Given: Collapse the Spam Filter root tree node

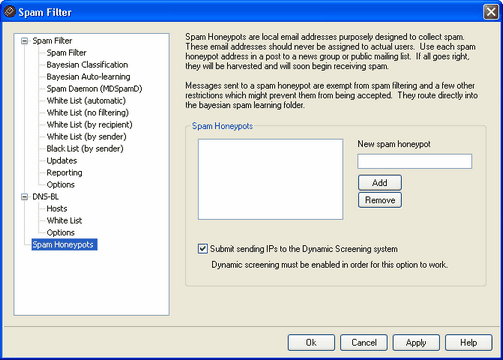Looking at the screenshot, I should coord(24,41).
